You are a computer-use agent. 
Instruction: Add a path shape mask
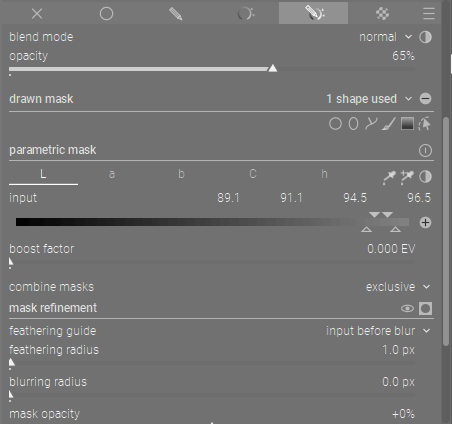[371, 124]
